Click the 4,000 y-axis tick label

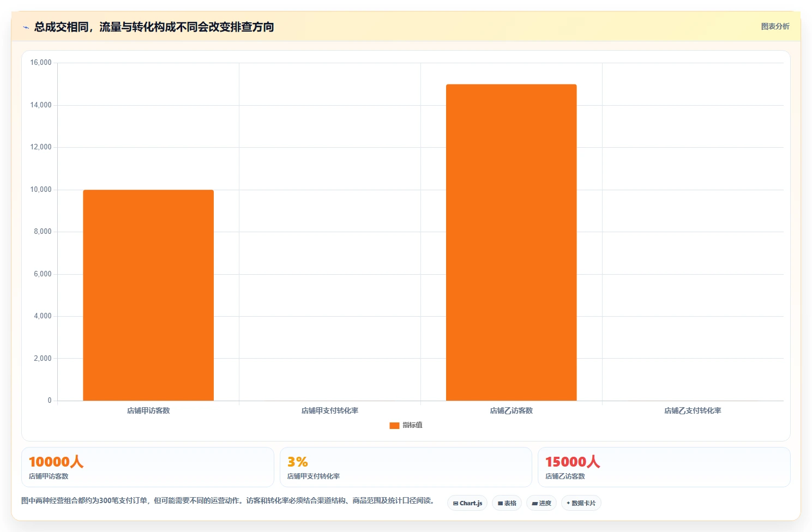(43, 316)
